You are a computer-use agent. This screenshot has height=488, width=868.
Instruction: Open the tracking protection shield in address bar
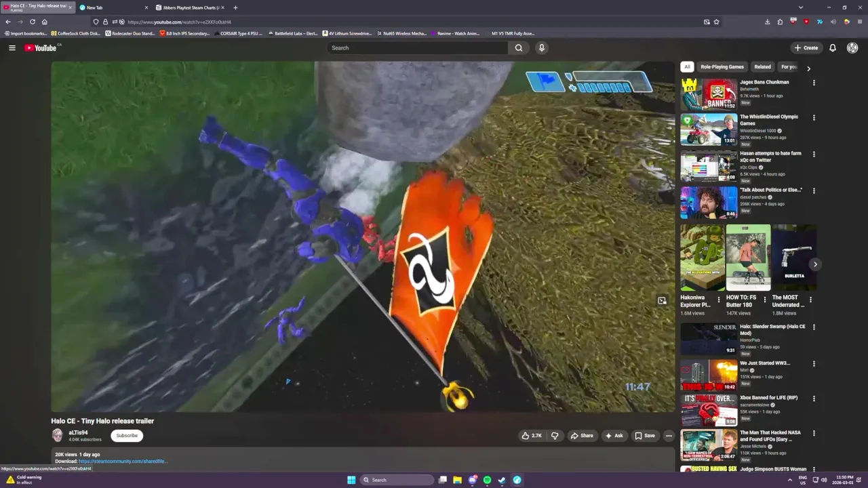pos(96,22)
